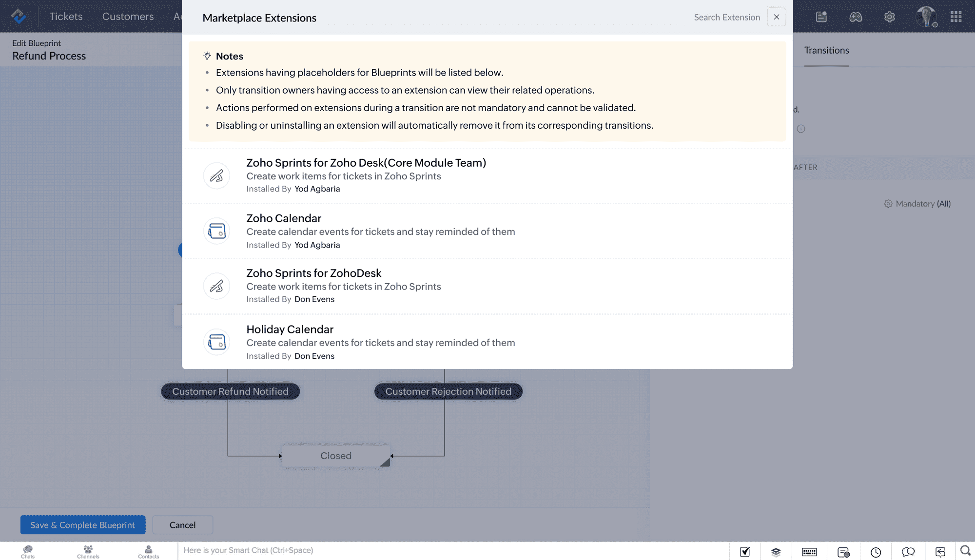
Task: Click the Notes lightbulb icon
Action: click(x=207, y=56)
